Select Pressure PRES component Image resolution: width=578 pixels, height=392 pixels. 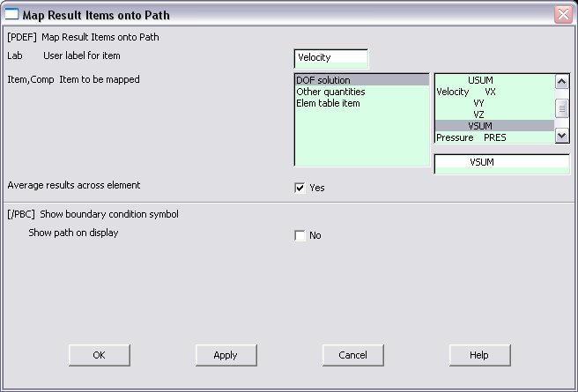[494, 137]
